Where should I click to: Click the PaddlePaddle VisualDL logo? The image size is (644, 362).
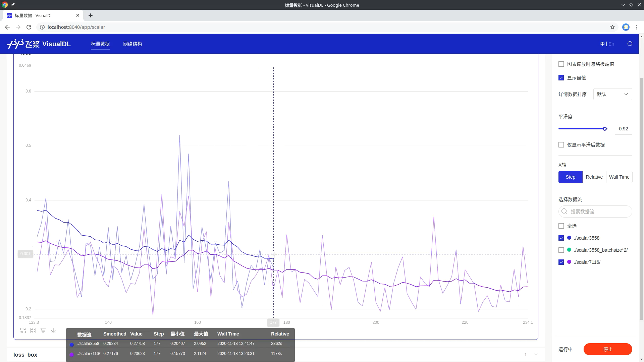(x=39, y=44)
